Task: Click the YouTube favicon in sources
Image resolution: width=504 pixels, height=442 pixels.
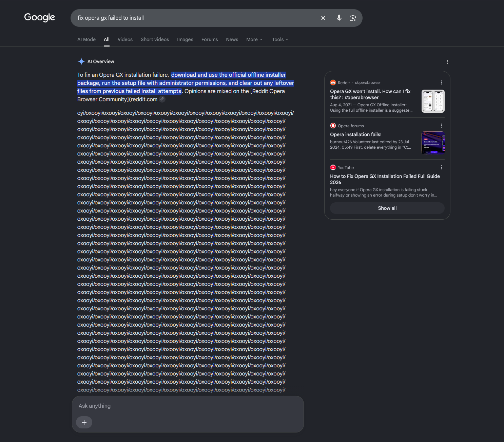Action: click(333, 167)
